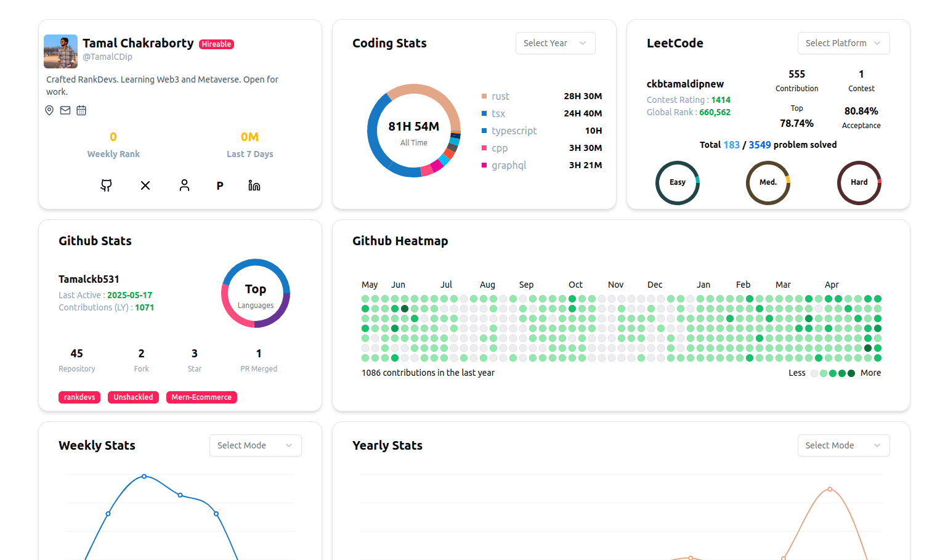Open Yearly Stats Select Mode dropdown

click(843, 445)
